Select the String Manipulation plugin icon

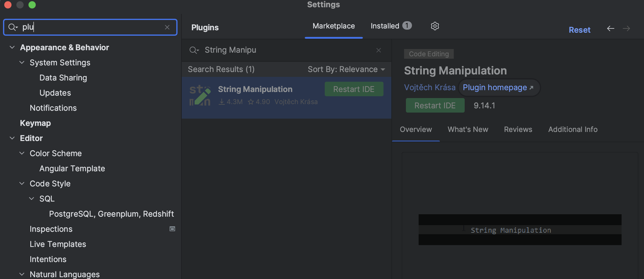(x=200, y=96)
